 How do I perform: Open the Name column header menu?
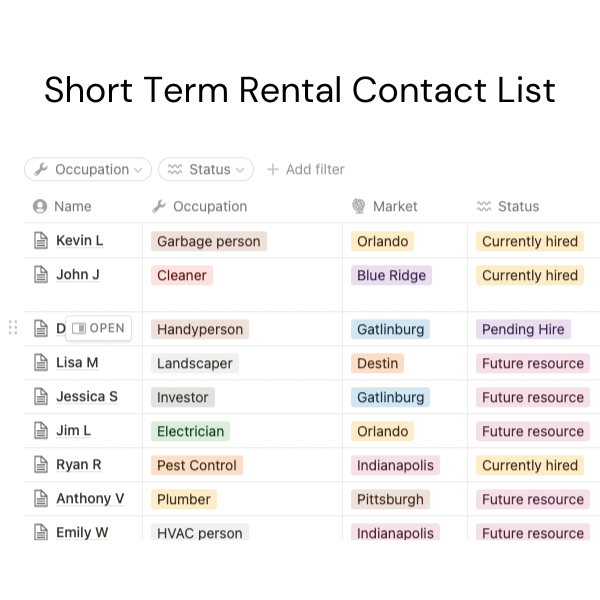(x=72, y=207)
